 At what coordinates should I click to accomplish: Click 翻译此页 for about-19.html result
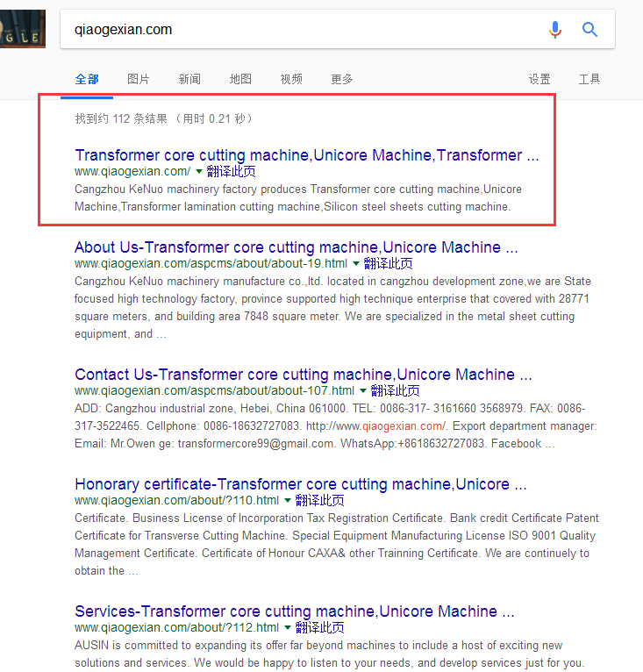(x=388, y=263)
